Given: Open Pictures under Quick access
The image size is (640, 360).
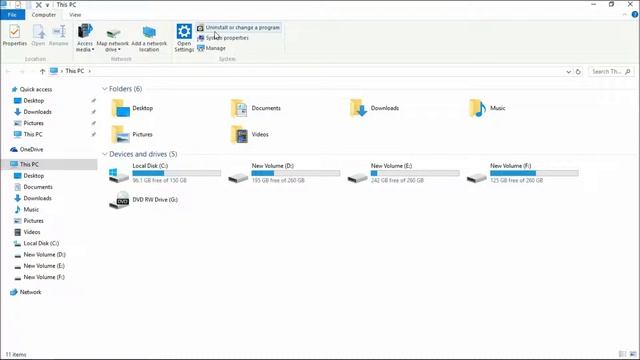Looking at the screenshot, I should pyautogui.click(x=29, y=123).
